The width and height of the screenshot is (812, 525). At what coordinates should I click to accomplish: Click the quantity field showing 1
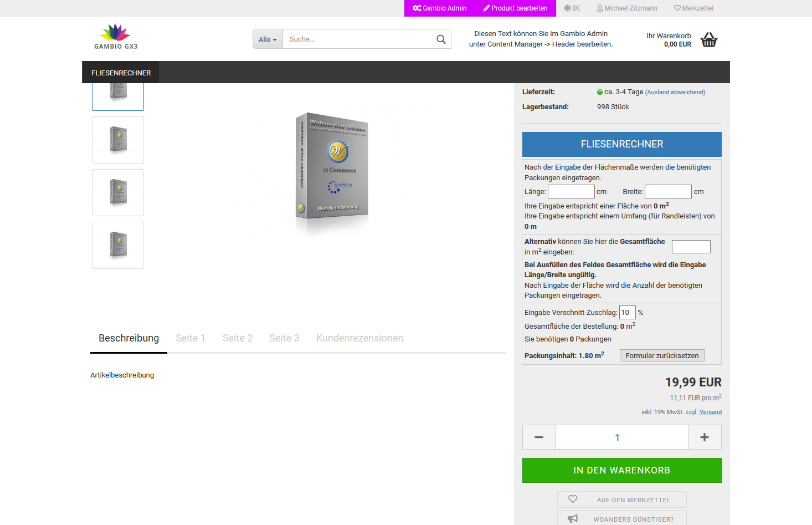coord(622,437)
